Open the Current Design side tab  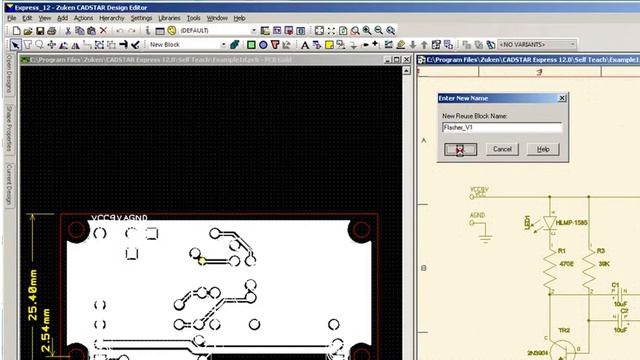9,185
